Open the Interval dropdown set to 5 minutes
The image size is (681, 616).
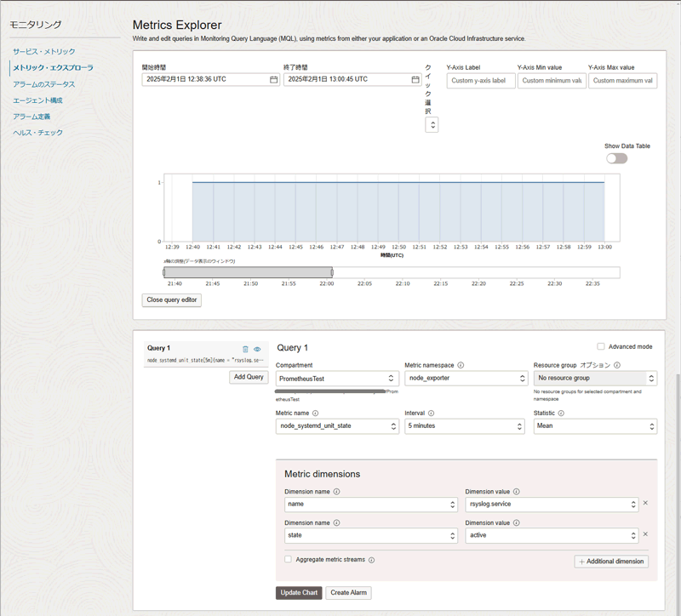pyautogui.click(x=464, y=426)
